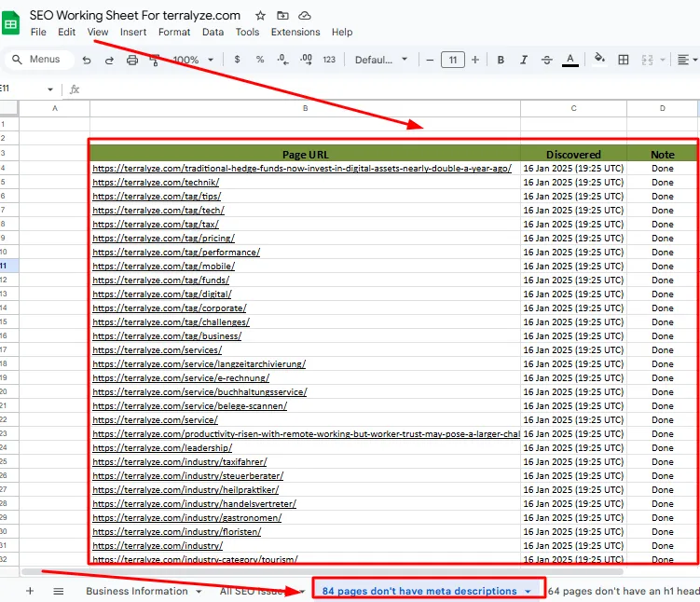This screenshot has width=700, height=602.
Task: Increase decimal places
Action: 307,60
